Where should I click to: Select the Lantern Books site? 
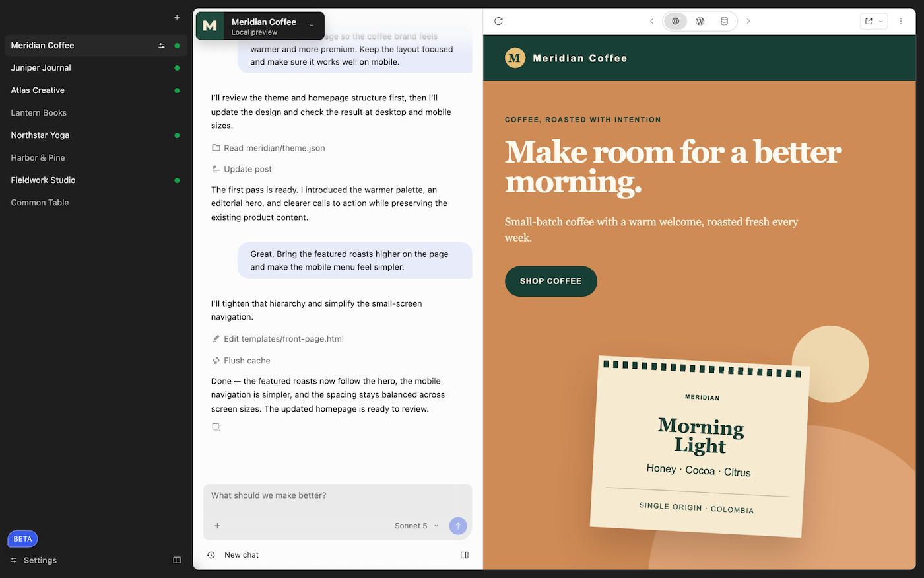[x=96, y=113]
